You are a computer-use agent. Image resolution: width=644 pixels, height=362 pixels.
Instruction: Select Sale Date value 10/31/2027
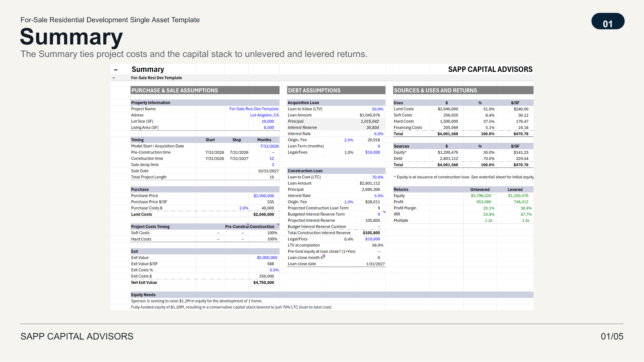(x=268, y=171)
